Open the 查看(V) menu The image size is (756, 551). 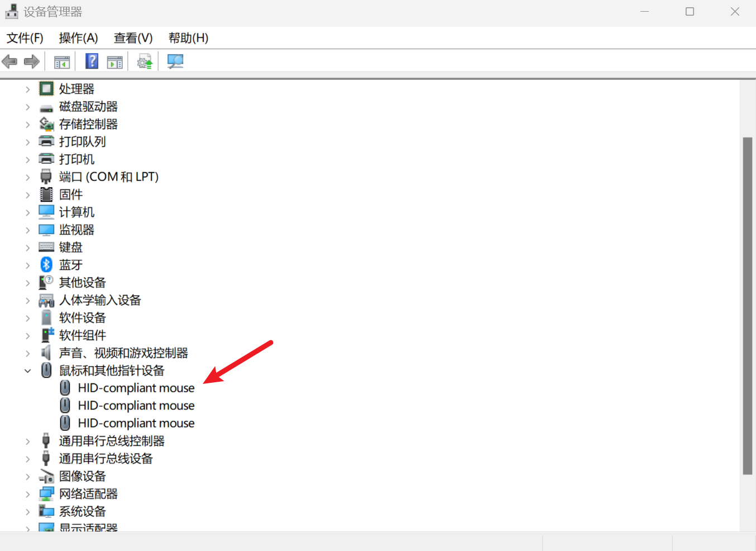(133, 38)
